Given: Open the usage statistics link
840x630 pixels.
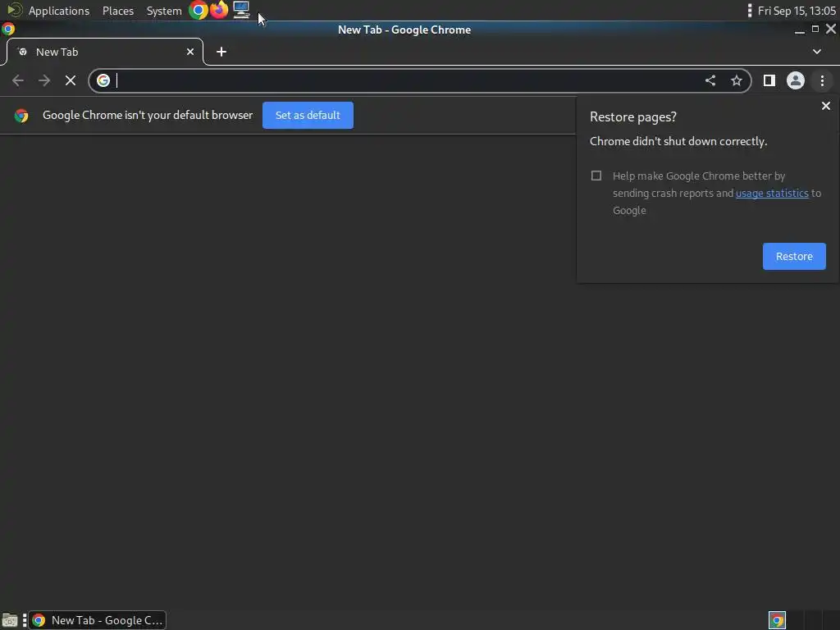Looking at the screenshot, I should coord(772,194).
